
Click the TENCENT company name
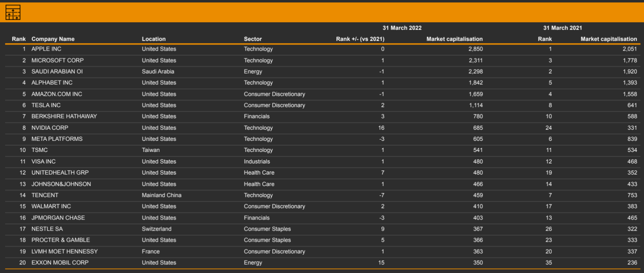[45, 195]
